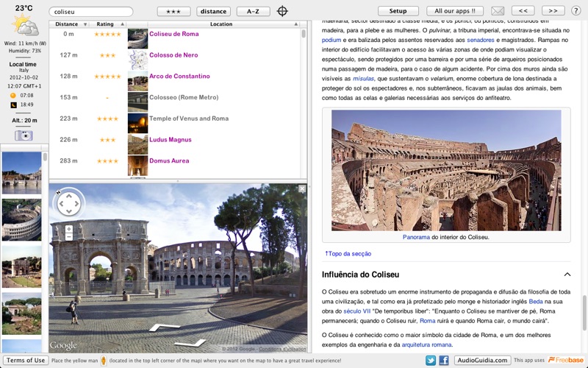Open help with the question mark icon
This screenshot has width=588, height=368.
pyautogui.click(x=576, y=11)
